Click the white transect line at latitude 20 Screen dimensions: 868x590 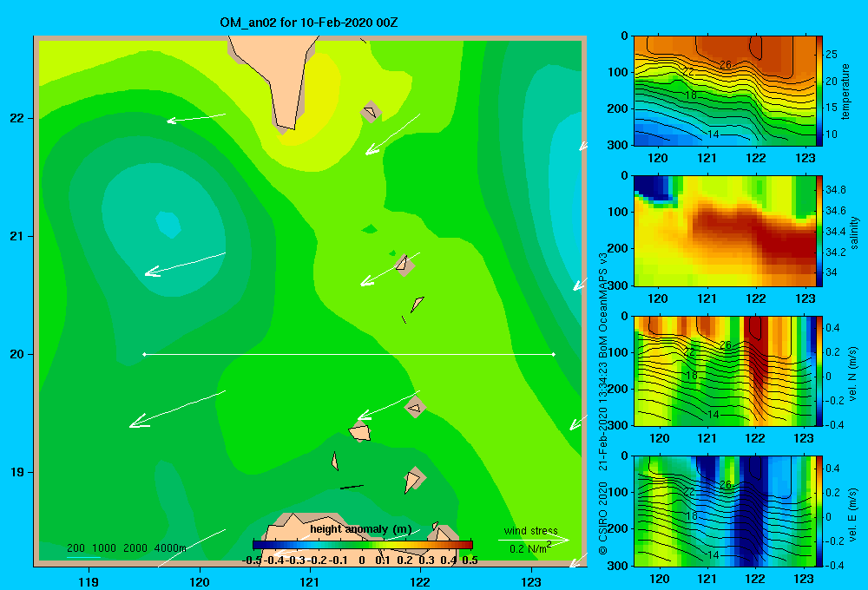349,354
